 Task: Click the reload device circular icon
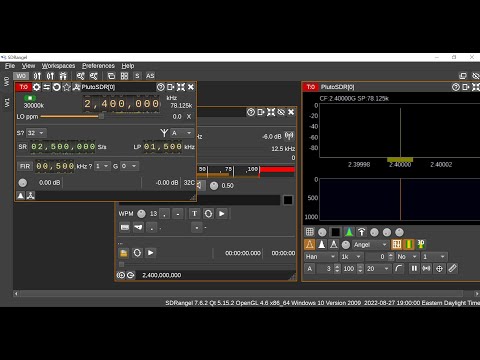(56, 87)
